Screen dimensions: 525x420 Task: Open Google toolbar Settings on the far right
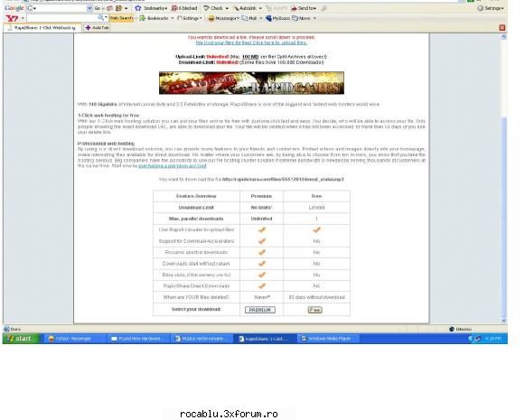(x=490, y=8)
